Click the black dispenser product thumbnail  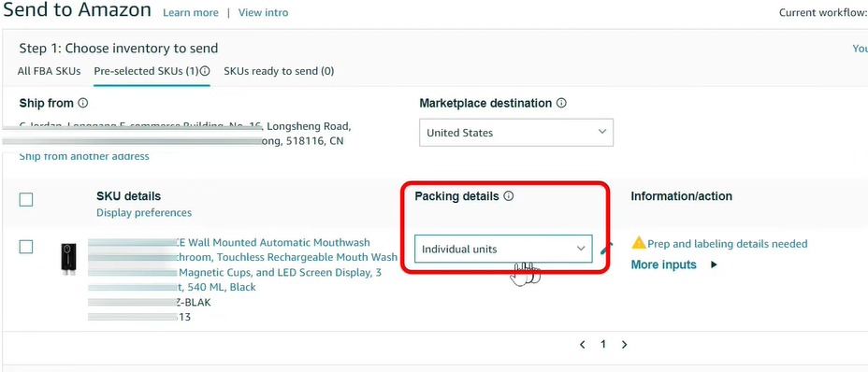click(68, 259)
